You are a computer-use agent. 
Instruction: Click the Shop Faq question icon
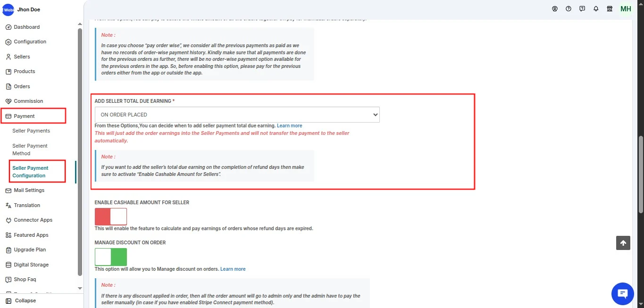[x=8, y=280]
